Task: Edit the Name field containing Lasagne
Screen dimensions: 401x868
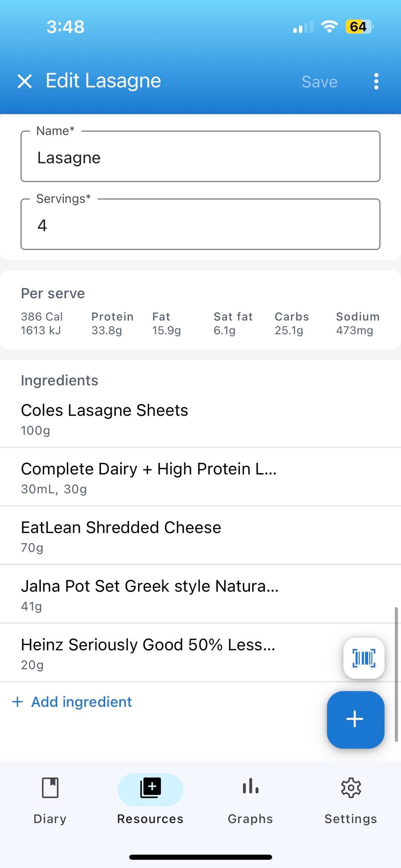Action: point(200,157)
